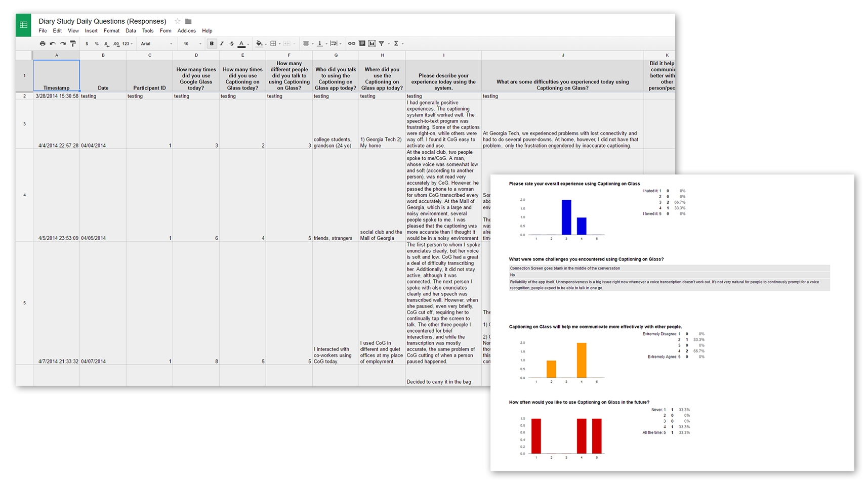Format as currency with dollar icon
The height and width of the screenshot is (490, 868).
[x=87, y=43]
